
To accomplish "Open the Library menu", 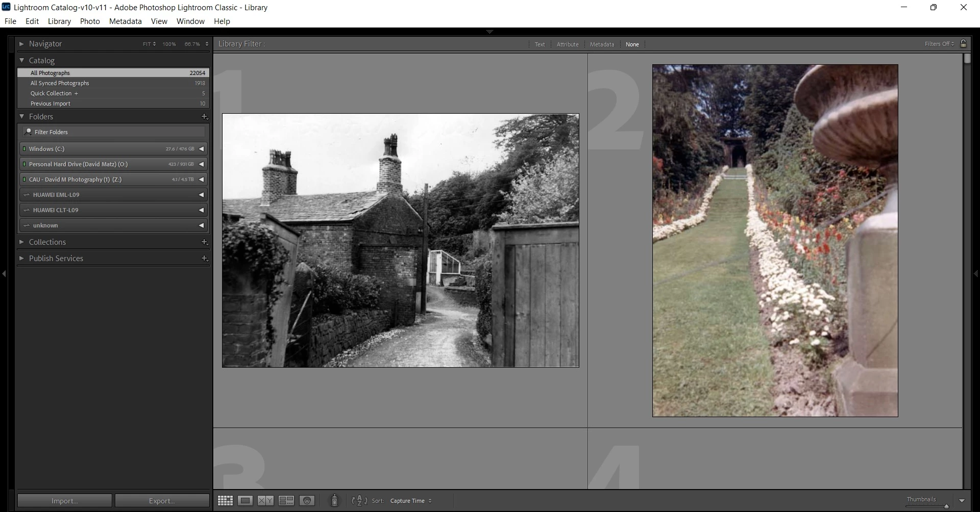I will pos(59,21).
